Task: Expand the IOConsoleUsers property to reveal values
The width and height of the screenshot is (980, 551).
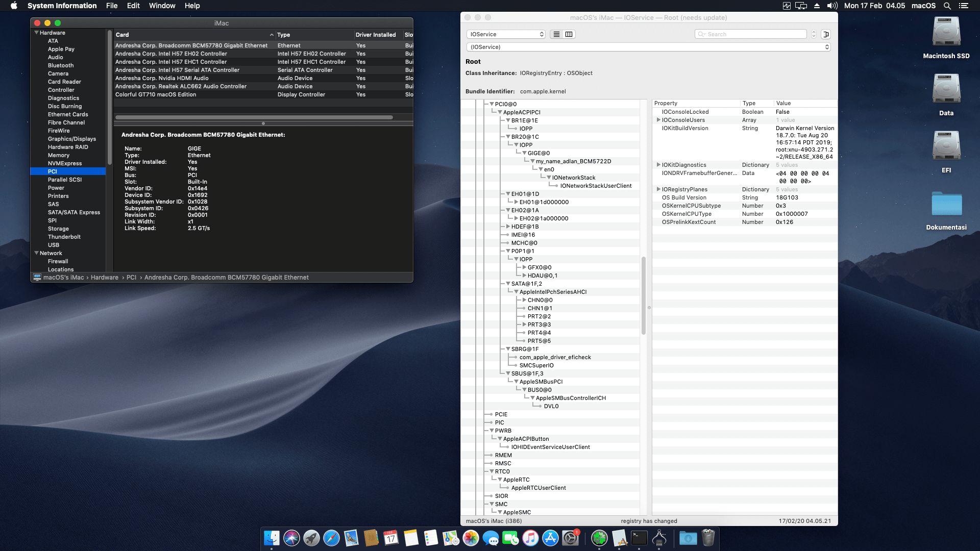Action: coord(659,120)
